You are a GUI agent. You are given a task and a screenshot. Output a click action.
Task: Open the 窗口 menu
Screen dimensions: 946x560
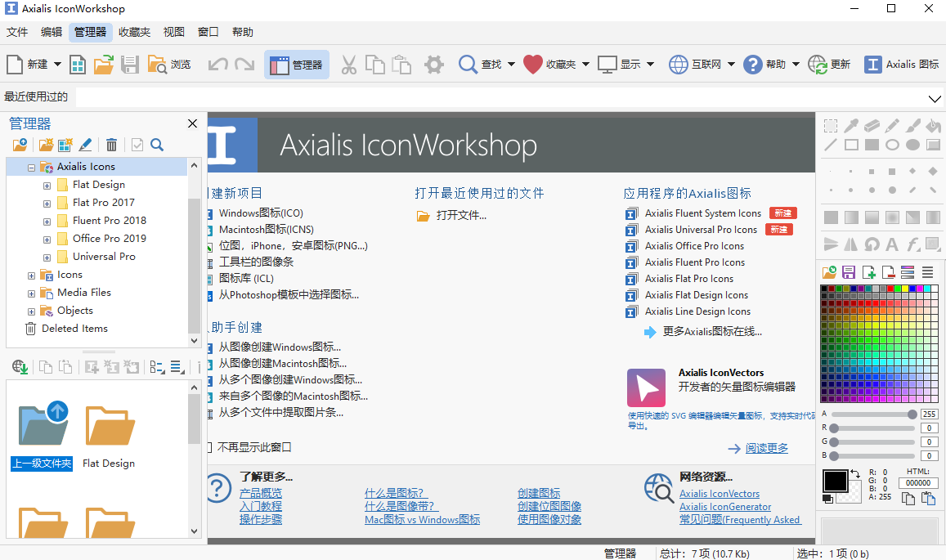tap(208, 32)
